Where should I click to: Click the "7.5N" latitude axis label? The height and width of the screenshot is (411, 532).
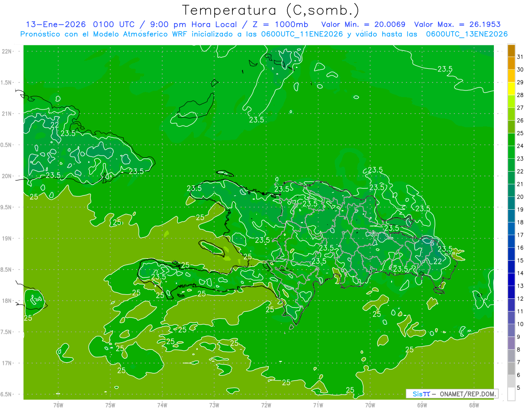pos(6,332)
